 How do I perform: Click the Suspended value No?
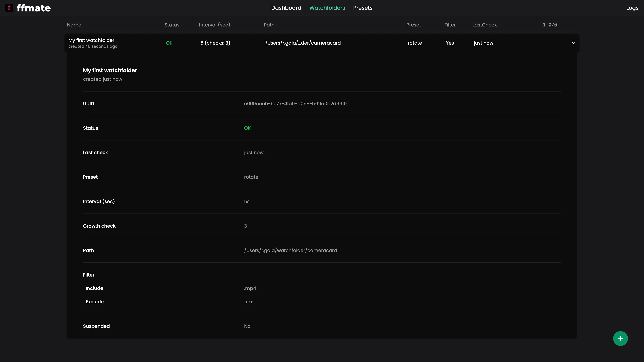click(247, 326)
